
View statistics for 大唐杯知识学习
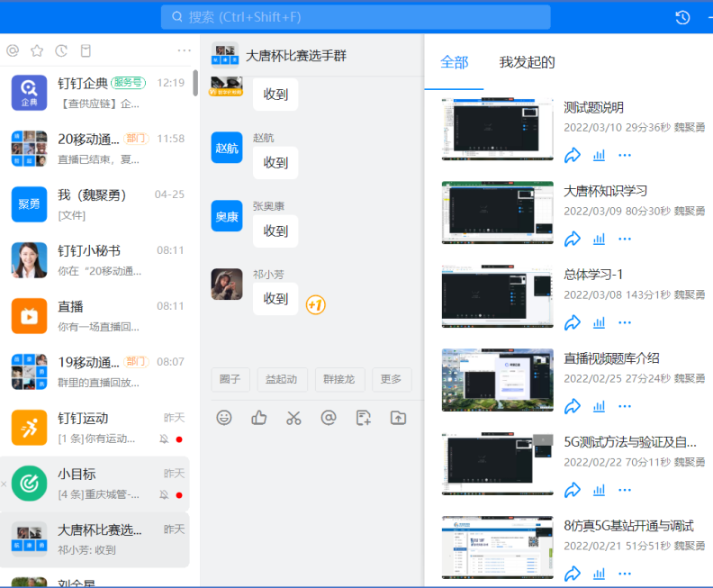pos(599,240)
